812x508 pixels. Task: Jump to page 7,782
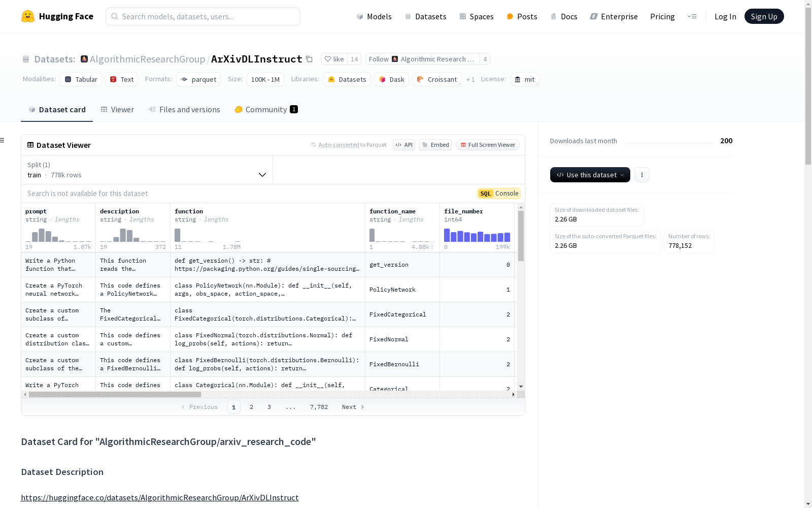click(319, 407)
